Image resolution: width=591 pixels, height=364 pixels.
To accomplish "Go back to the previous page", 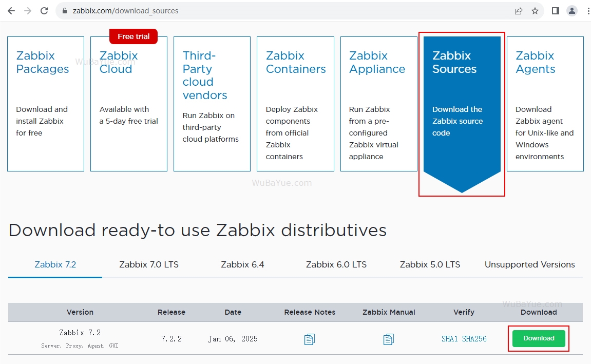I will point(11,11).
